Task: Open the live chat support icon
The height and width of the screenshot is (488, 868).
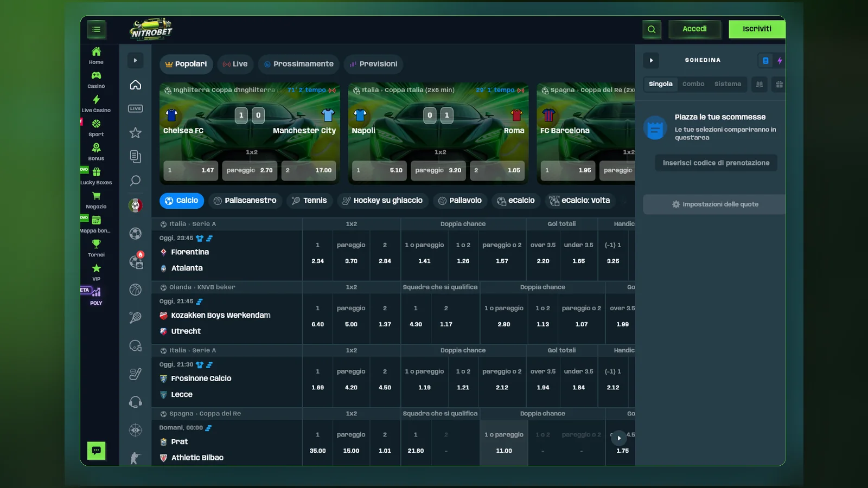Action: 97,450
